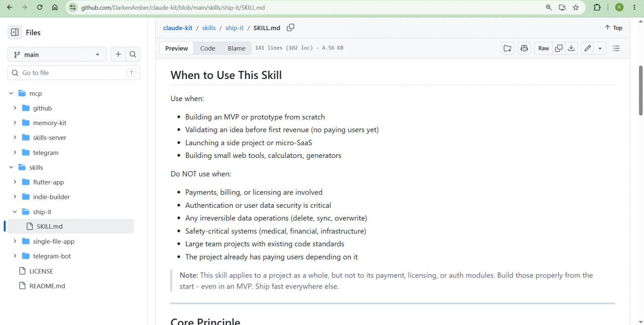Expand the github folder chevron
Image resolution: width=644 pixels, height=325 pixels.
coord(15,108)
